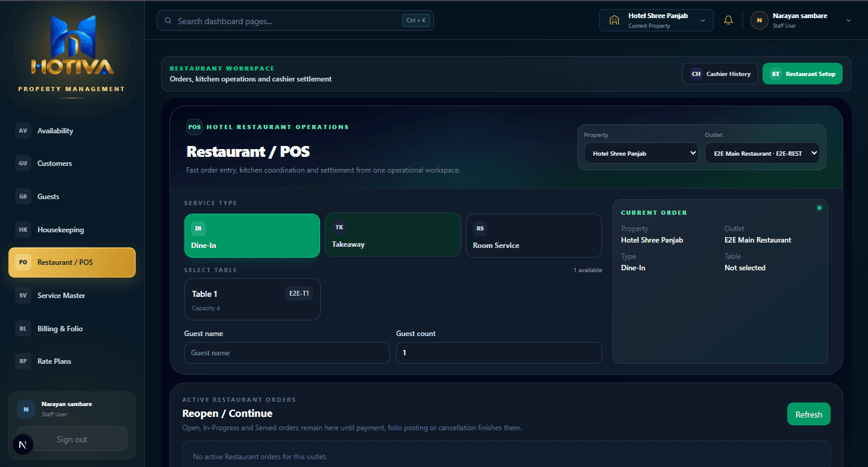
Task: Select Takeaway service type
Action: coord(393,235)
